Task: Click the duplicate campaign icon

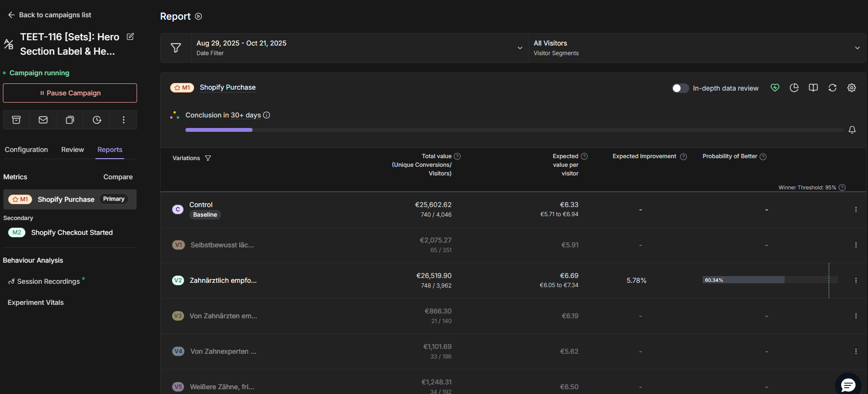Action: tap(70, 120)
